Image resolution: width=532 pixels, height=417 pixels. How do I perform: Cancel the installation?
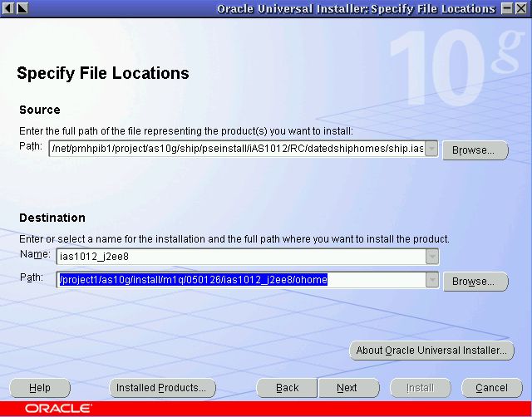click(492, 388)
